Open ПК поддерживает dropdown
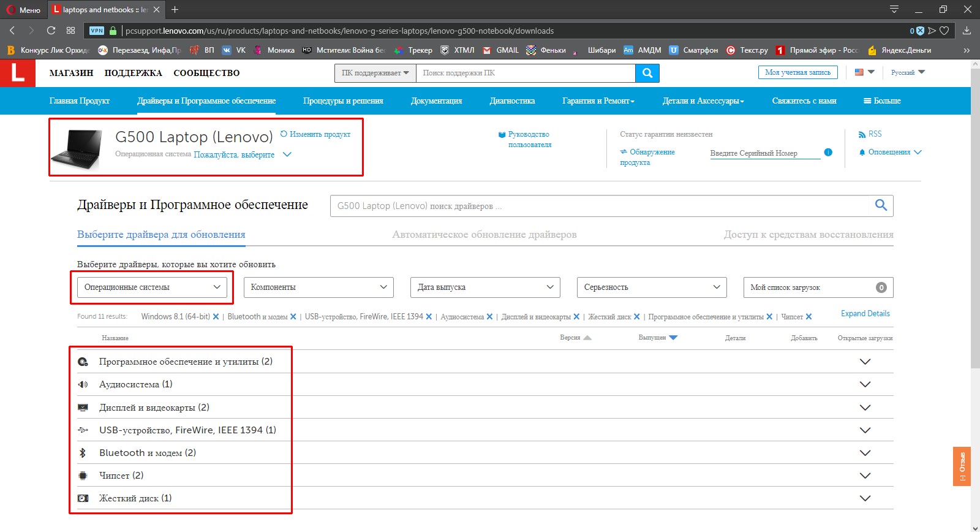Viewport: 980px width, 532px height. 375,73
